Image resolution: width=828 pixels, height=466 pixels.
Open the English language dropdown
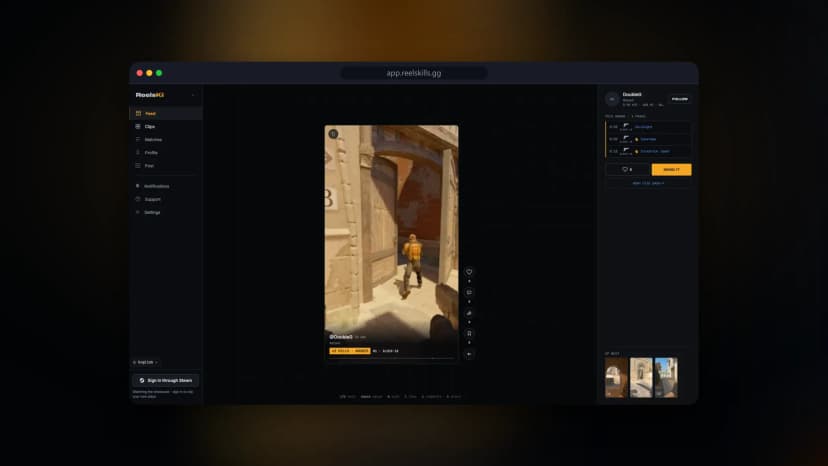[145, 362]
